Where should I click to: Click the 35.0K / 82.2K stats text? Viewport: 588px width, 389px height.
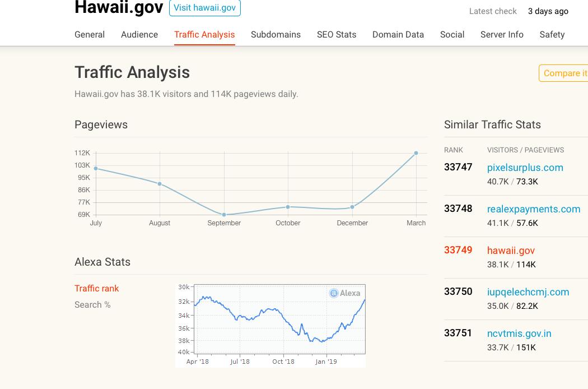(512, 306)
